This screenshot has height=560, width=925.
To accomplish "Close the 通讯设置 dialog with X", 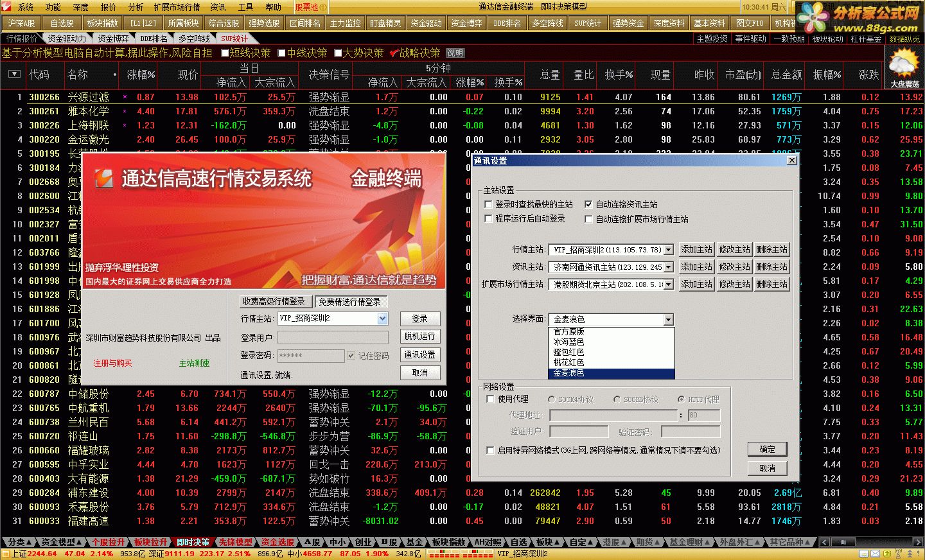I will (791, 161).
